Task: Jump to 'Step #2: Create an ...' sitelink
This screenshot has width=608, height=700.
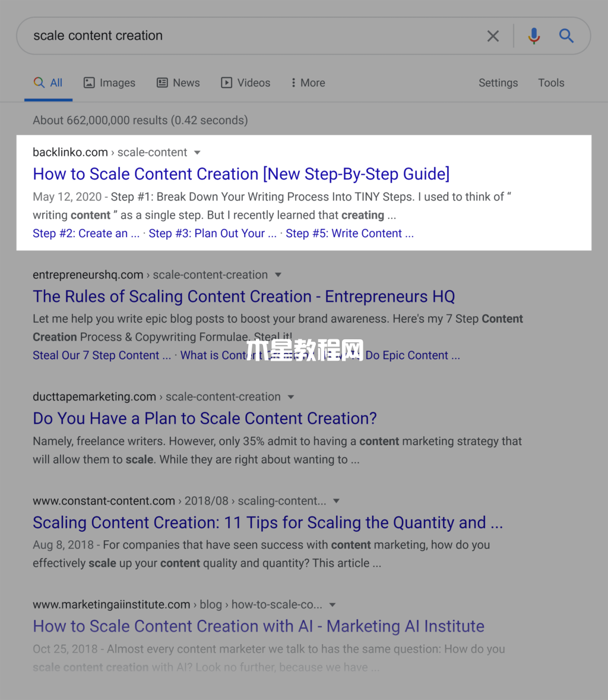Action: pyautogui.click(x=86, y=234)
